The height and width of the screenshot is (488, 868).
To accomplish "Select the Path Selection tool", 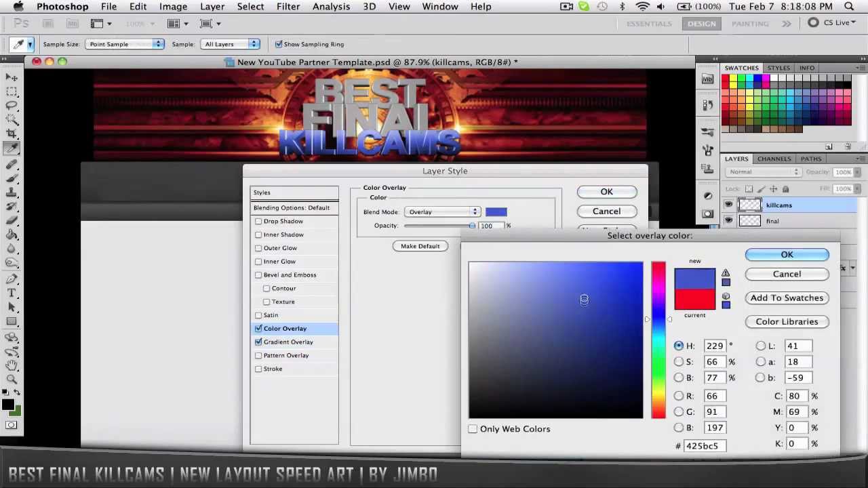I will point(12,308).
